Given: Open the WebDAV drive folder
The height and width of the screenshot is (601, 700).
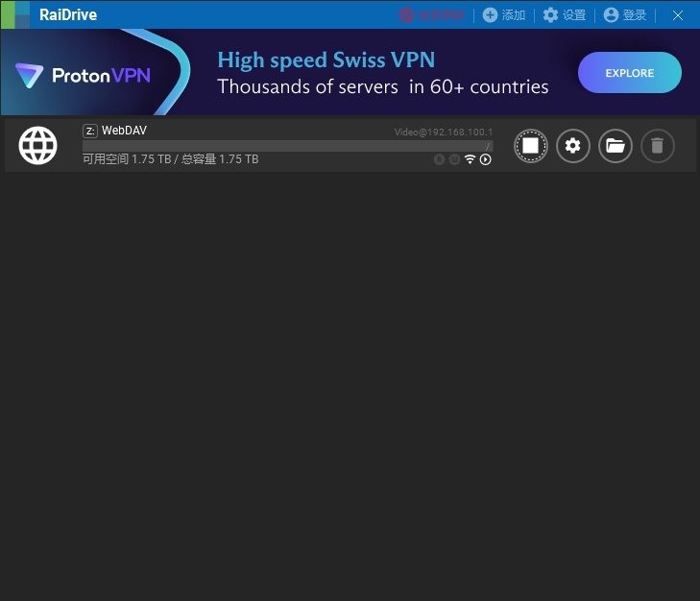Looking at the screenshot, I should (x=616, y=146).
